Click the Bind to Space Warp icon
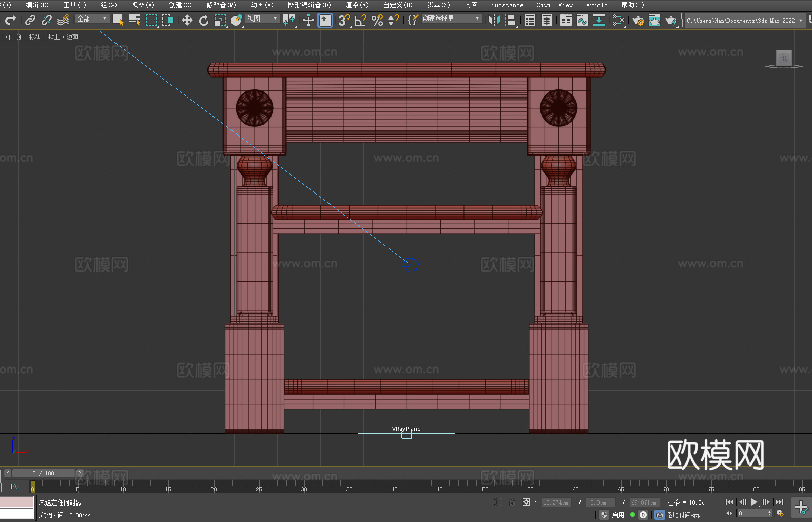 (63, 20)
